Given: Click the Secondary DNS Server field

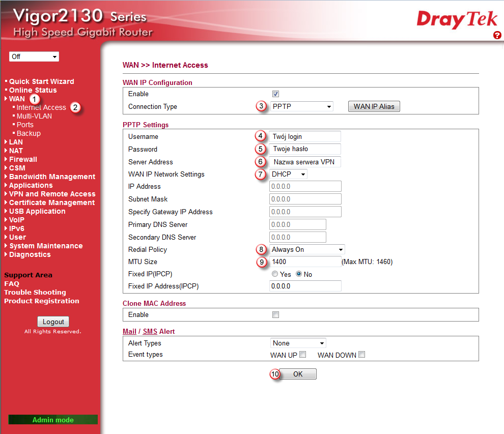Looking at the screenshot, I should tap(298, 238).
